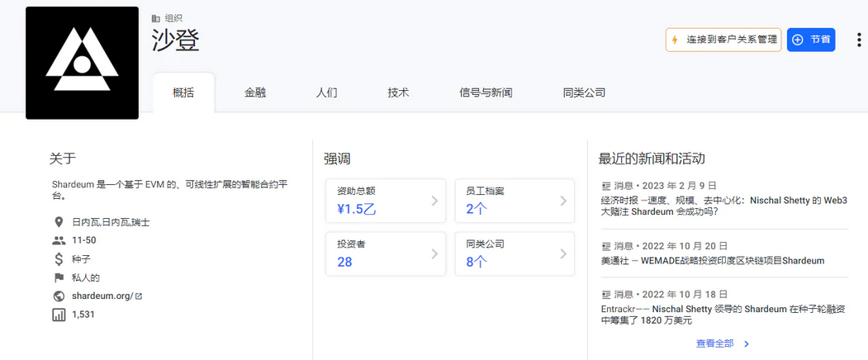Click the globe icon beside shardeum.org
868x360 pixels.
pos(59,296)
